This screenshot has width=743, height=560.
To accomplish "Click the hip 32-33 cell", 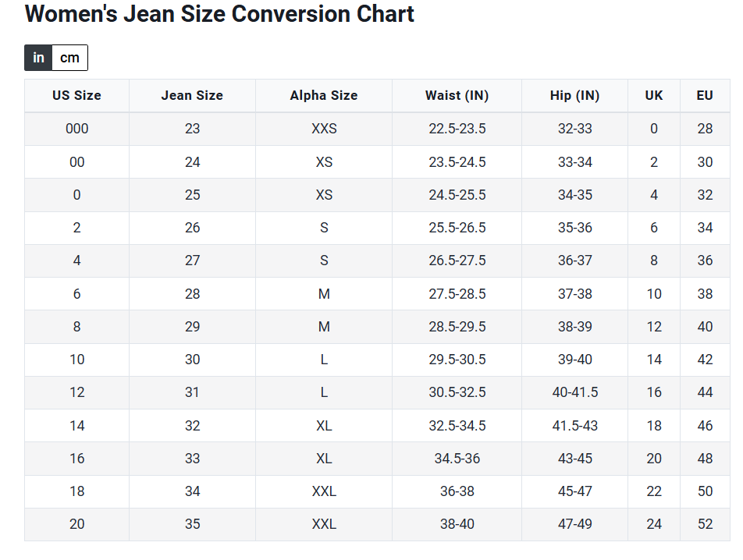I will click(x=574, y=129).
